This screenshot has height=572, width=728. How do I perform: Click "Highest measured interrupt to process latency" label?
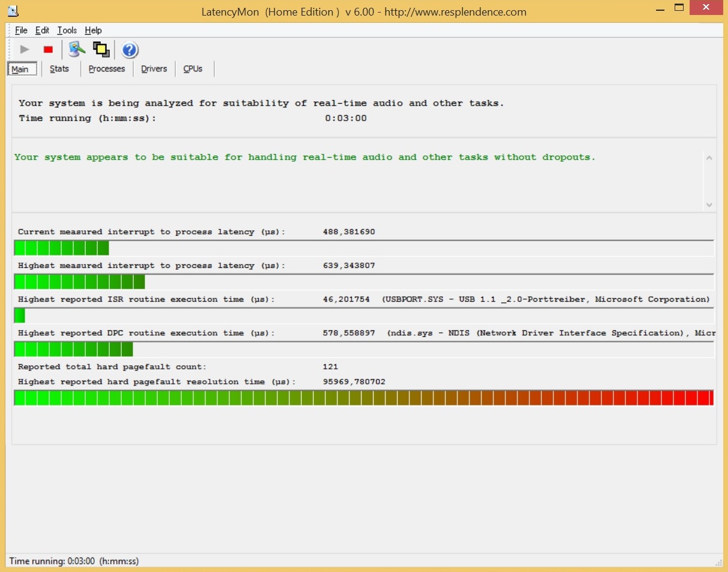click(152, 266)
